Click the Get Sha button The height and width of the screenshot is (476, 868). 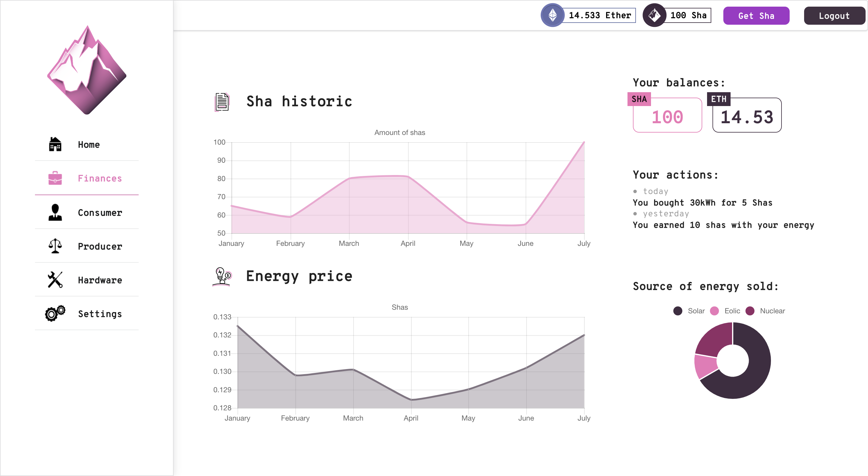point(756,16)
